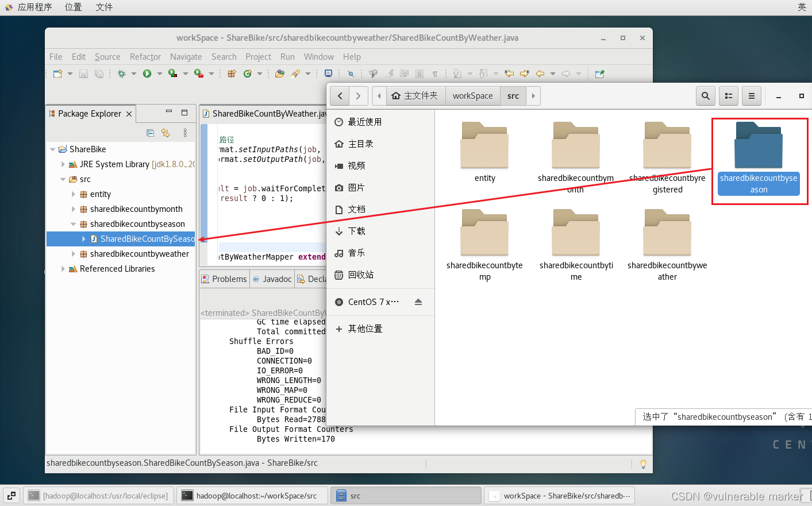The width and height of the screenshot is (812, 506).
Task: Open the dropdown next to New Java Class icon
Action: coord(260,74)
